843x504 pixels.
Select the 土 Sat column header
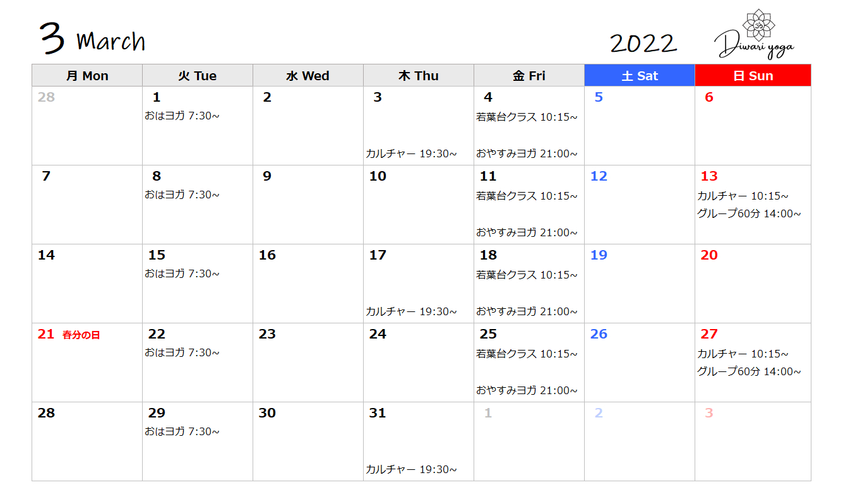tap(640, 76)
